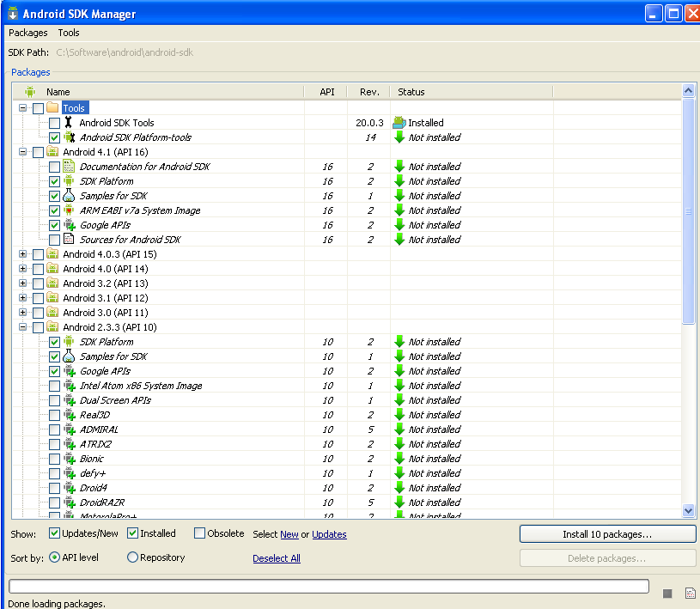
Task: Click the API column header
Action: pyautogui.click(x=326, y=92)
